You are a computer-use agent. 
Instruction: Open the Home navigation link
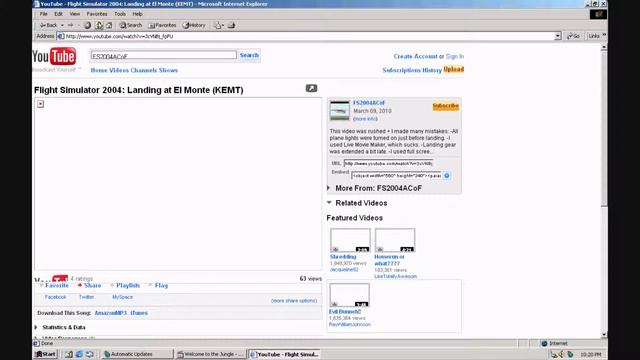pos(99,70)
